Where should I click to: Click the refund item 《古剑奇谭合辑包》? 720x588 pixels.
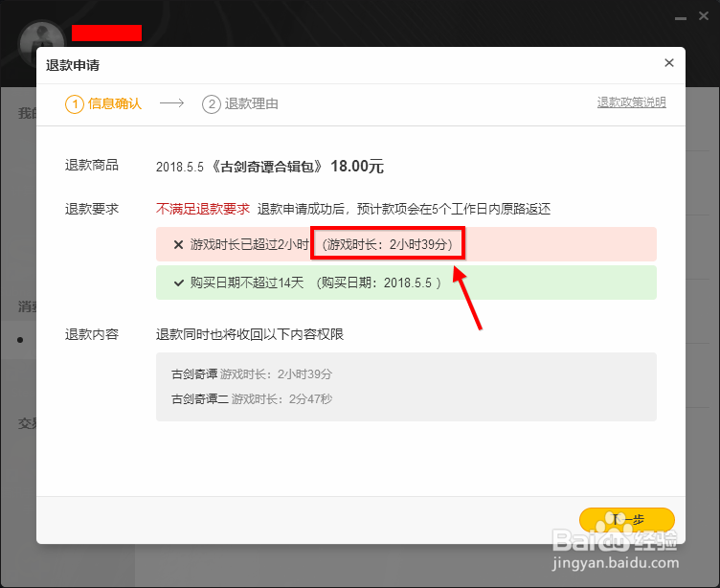pyautogui.click(x=267, y=167)
